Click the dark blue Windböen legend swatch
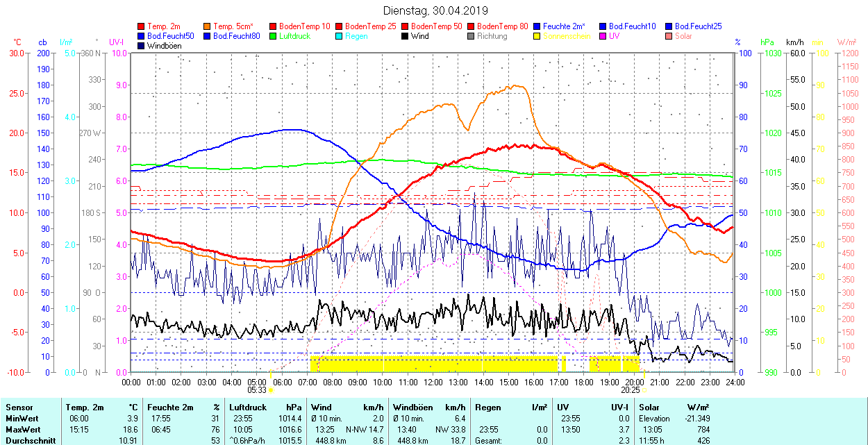The height and width of the screenshot is (445, 868). click(142, 46)
